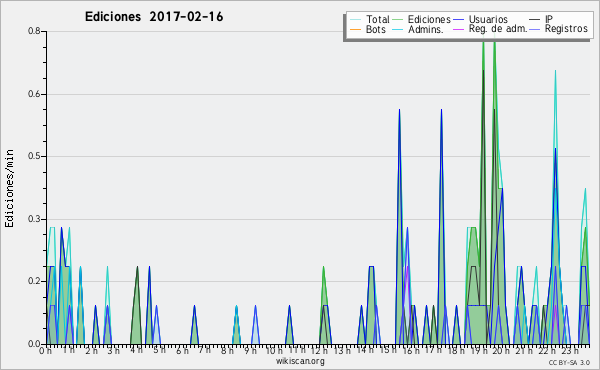This screenshot has height=370, width=600.
Task: Click the 2 h x-axis label
Action: click(x=91, y=351)
